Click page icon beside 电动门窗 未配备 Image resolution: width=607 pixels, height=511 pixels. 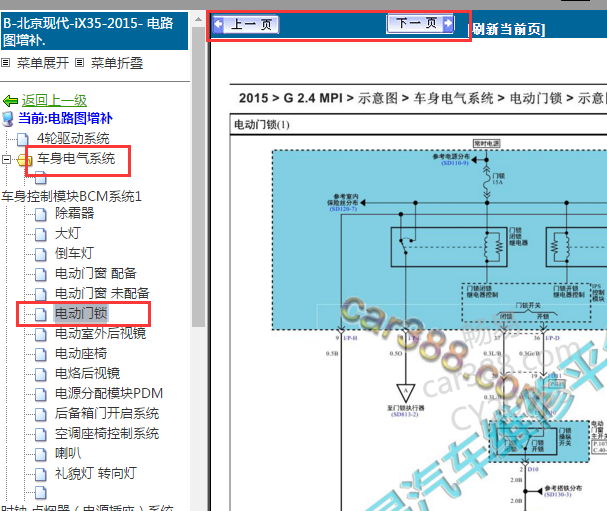click(41, 294)
